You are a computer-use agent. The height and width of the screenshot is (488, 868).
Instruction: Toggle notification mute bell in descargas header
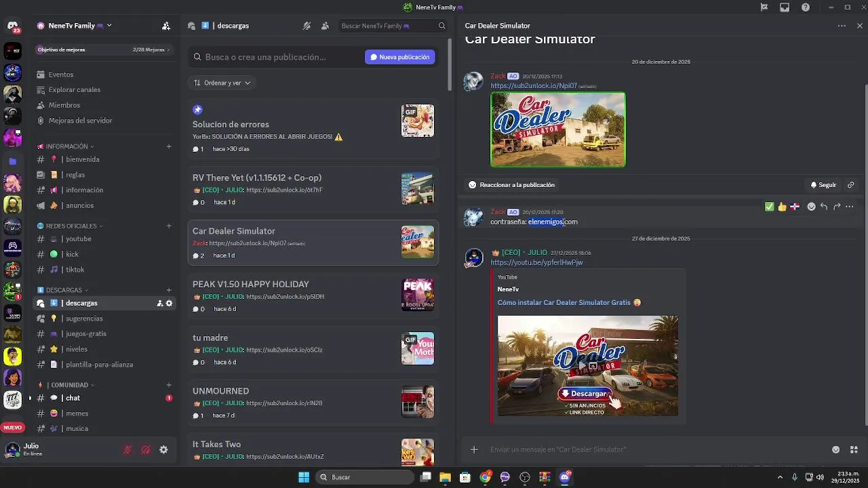[307, 26]
